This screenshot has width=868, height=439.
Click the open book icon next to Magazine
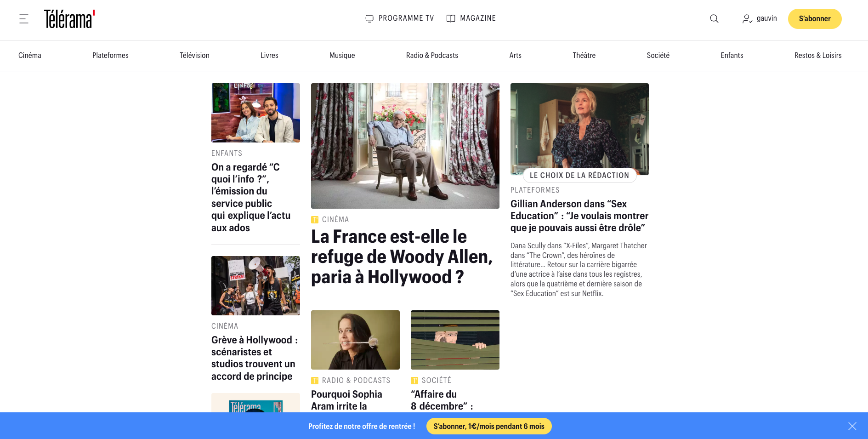tap(451, 18)
